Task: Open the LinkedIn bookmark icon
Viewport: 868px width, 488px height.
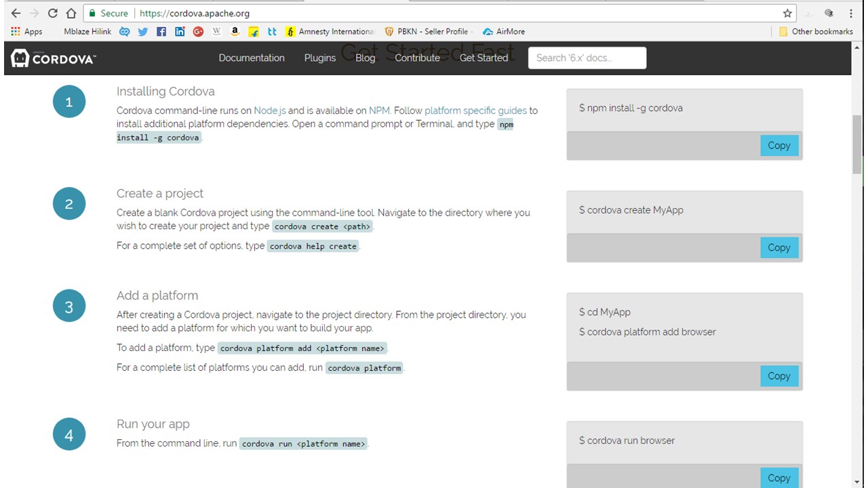Action: 180,31
